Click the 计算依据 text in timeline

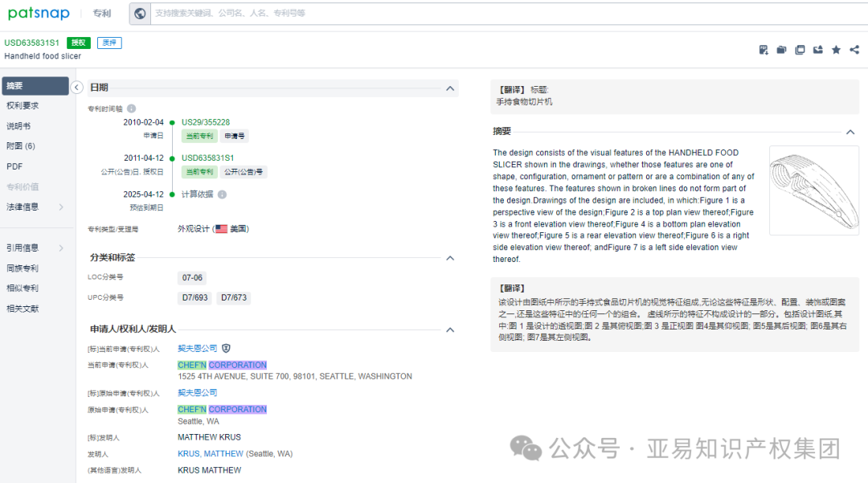(x=197, y=194)
